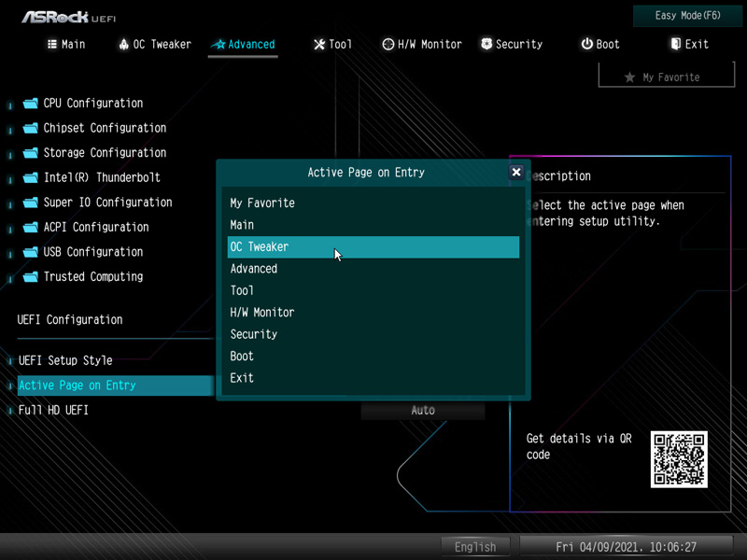Screen dimensions: 747x560
Task: Close the Active Page on Entry popup
Action: point(516,172)
